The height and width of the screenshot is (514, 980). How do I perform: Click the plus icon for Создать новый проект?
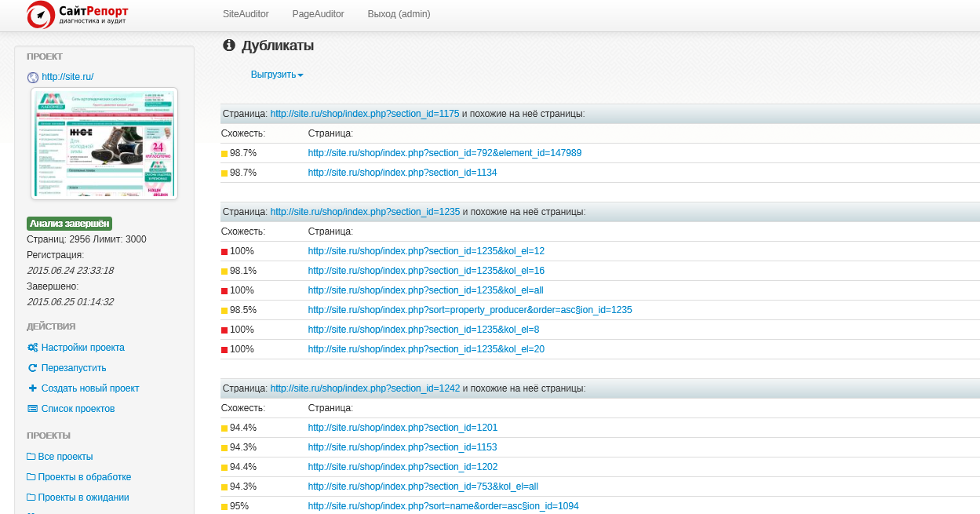[32, 388]
